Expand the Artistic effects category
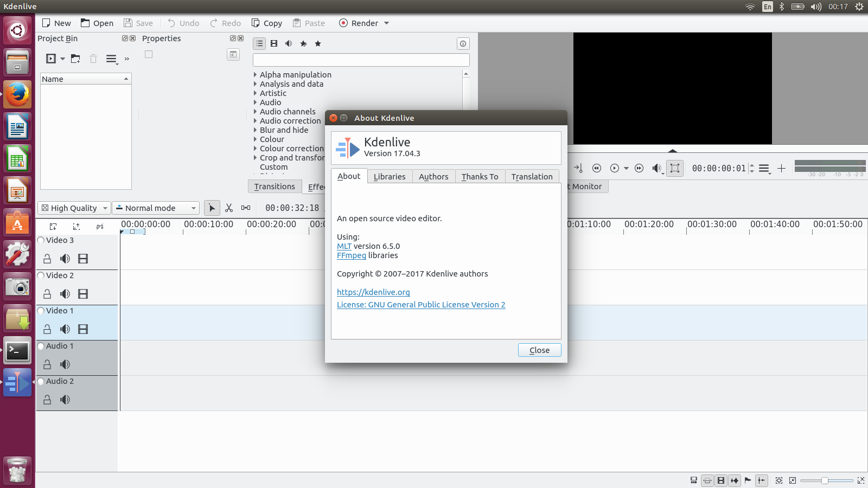The image size is (868, 488). 255,93
